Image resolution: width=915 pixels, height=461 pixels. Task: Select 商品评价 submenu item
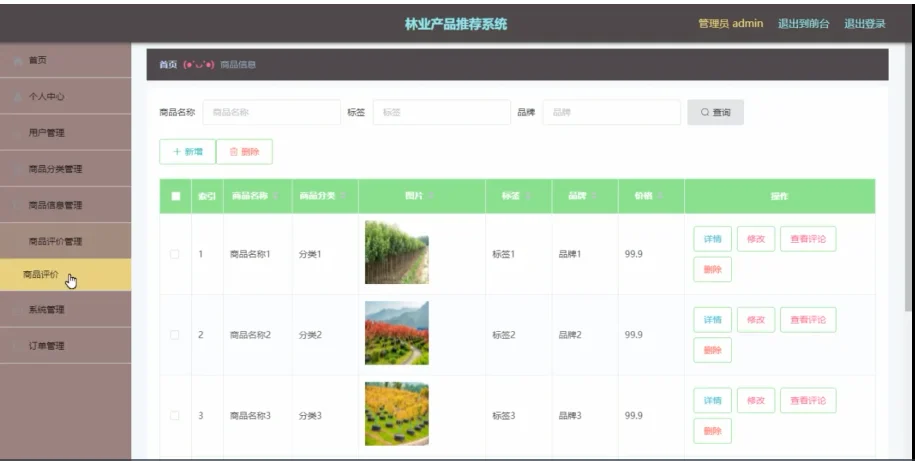click(x=65, y=275)
